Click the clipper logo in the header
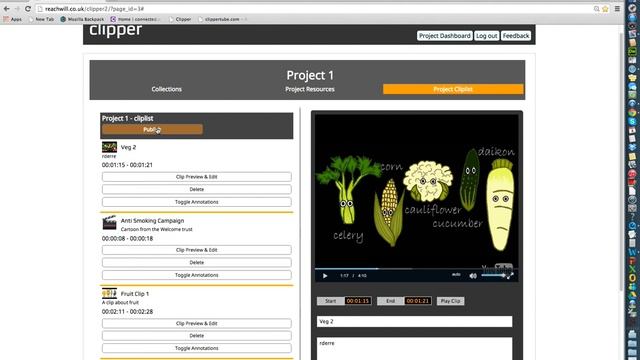Viewport: 640px width, 360px height. [116, 30]
